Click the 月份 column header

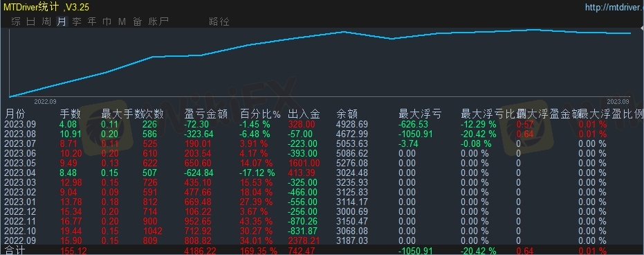coord(15,114)
